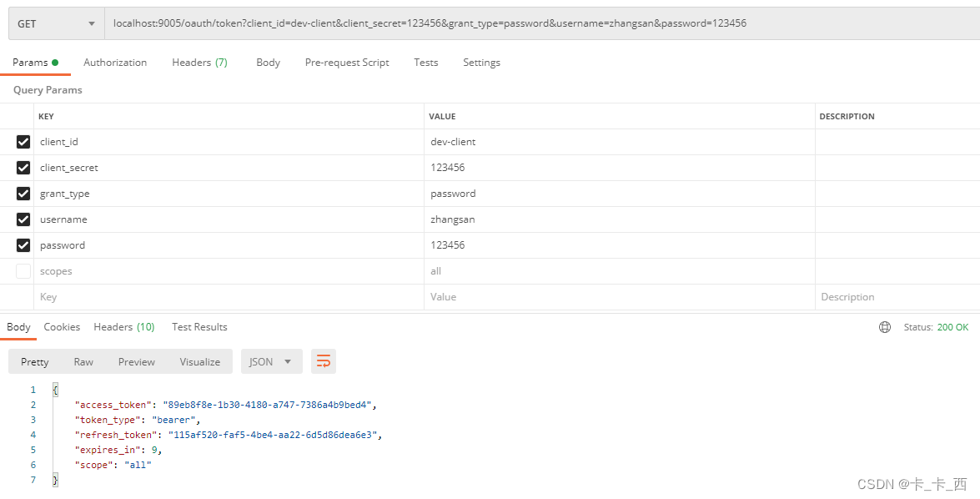View the Cookies of the response
The width and height of the screenshot is (980, 499).
click(x=62, y=326)
